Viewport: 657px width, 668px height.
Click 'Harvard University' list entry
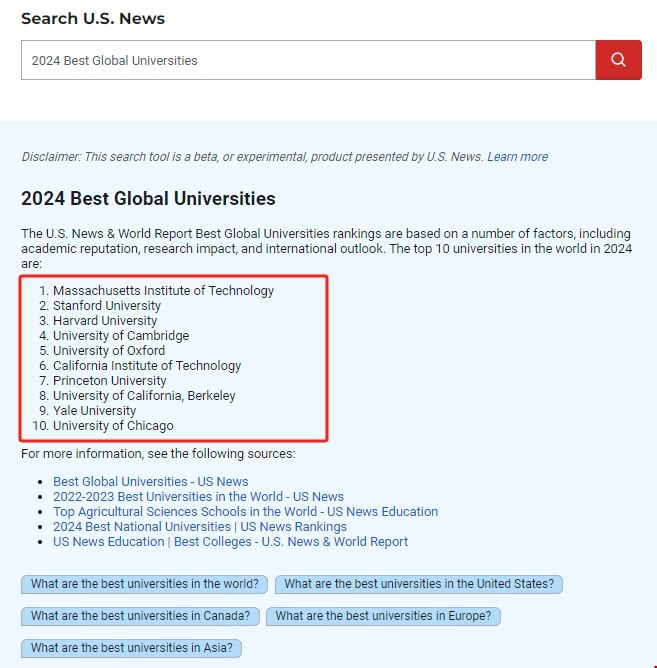[105, 320]
